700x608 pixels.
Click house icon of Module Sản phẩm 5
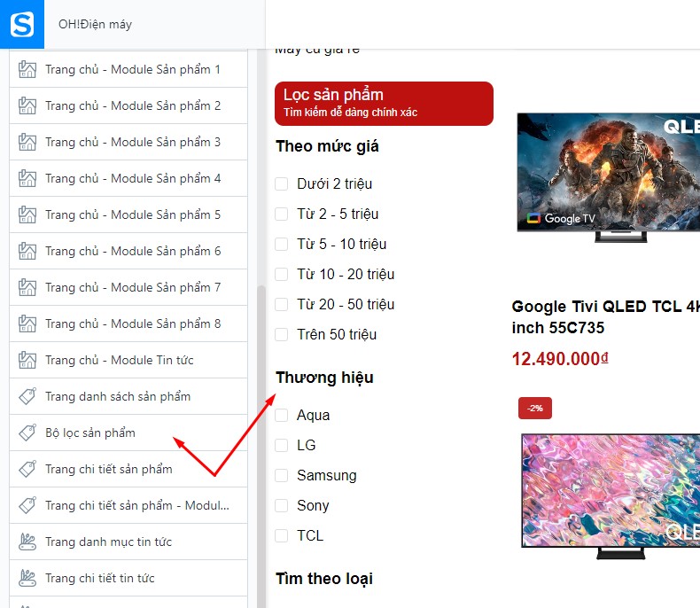pyautogui.click(x=27, y=214)
